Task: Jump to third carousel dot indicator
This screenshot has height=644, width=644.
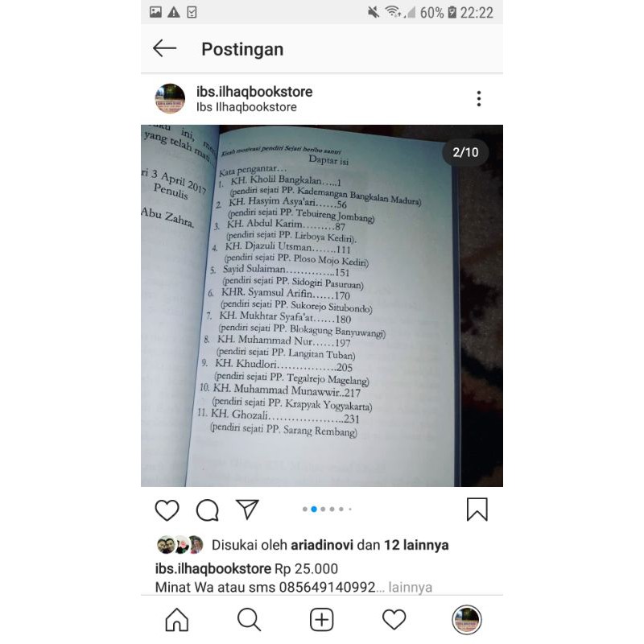Action: click(x=323, y=510)
